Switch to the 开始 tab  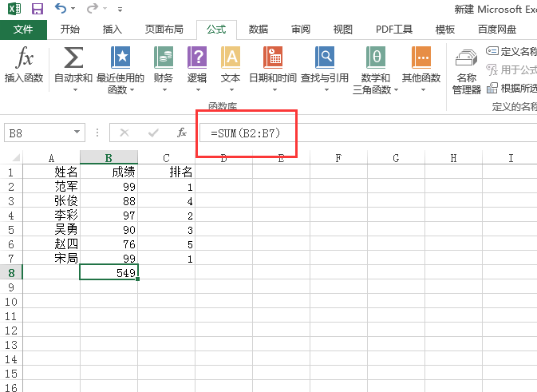click(x=70, y=30)
